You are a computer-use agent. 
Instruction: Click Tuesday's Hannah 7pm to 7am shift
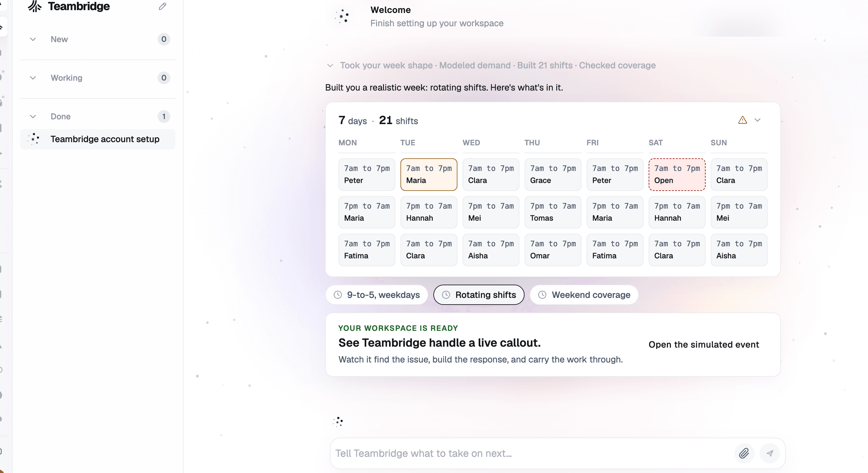point(429,212)
